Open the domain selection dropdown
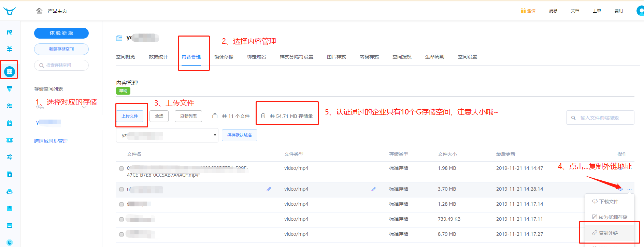644x247 pixels. 167,135
